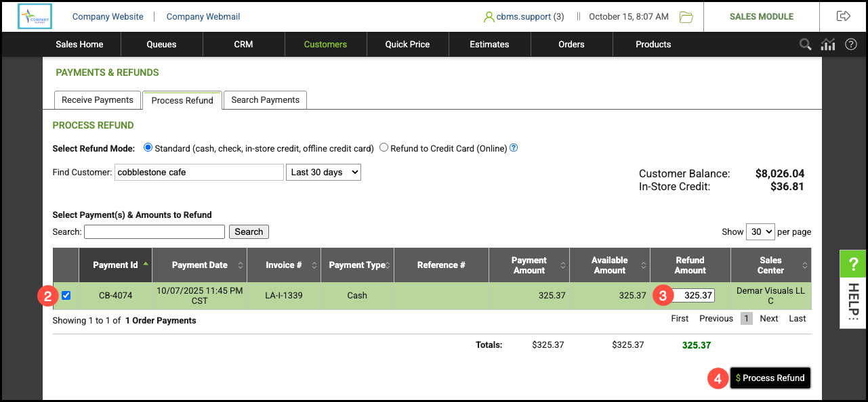
Task: Switch to Receive Payments tab
Action: pos(98,99)
